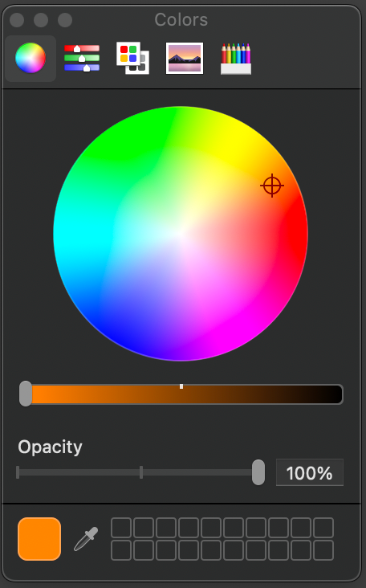Image resolution: width=366 pixels, height=588 pixels.
Task: Close the Colors window
Action: coord(17,20)
